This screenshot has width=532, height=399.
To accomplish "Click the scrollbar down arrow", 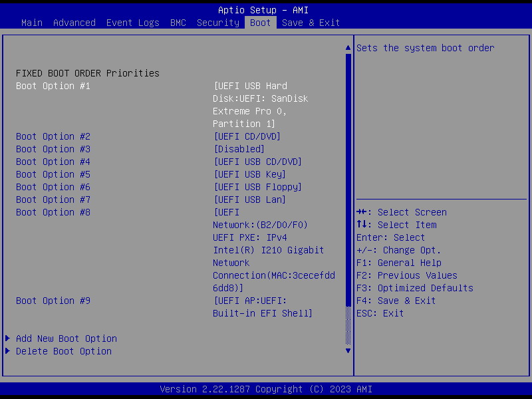I will point(348,351).
